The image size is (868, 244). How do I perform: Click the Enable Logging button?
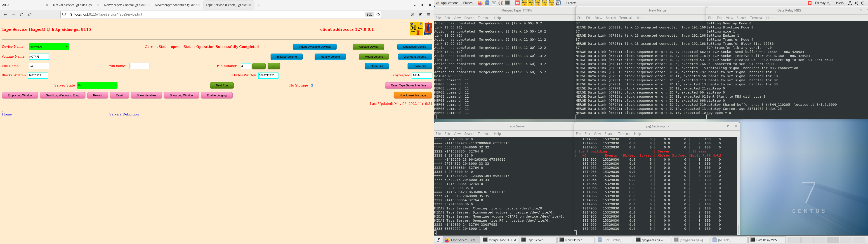coord(217,95)
